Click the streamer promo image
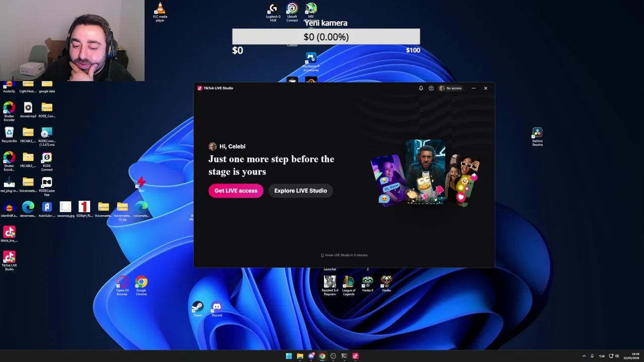 pos(425,172)
